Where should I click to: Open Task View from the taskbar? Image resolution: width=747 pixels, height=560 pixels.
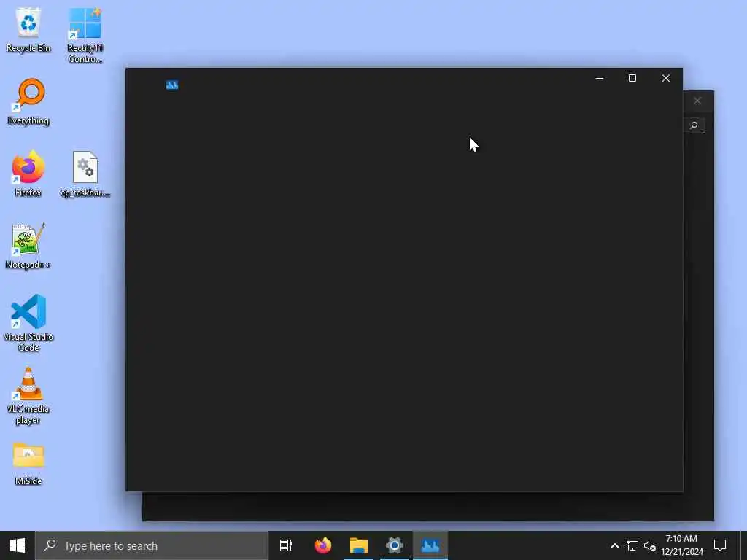[286, 545]
